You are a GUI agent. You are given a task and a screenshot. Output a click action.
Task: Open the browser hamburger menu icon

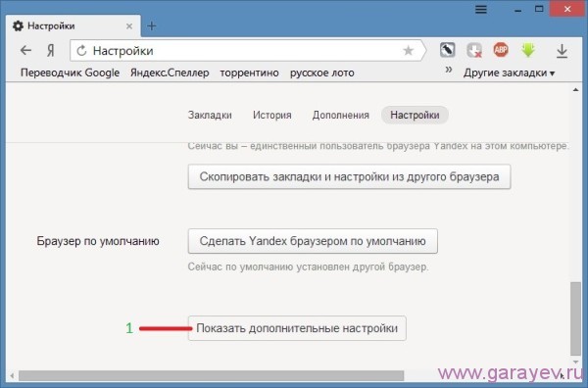coord(481,10)
